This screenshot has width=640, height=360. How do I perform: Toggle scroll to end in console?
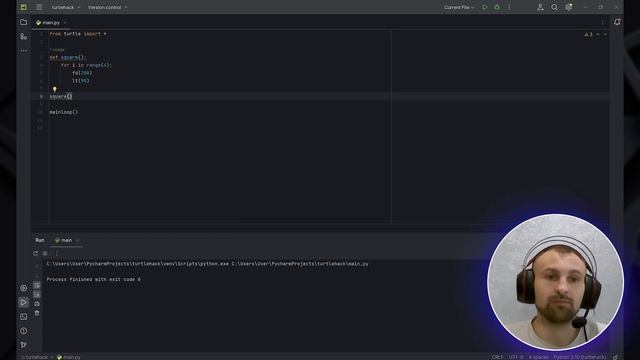click(37, 294)
